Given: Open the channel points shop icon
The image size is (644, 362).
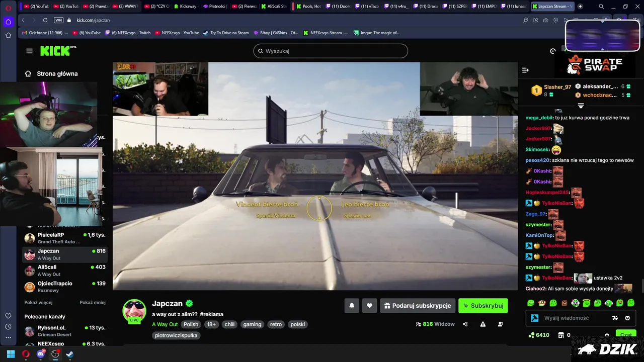Looking at the screenshot, I should coord(561,335).
